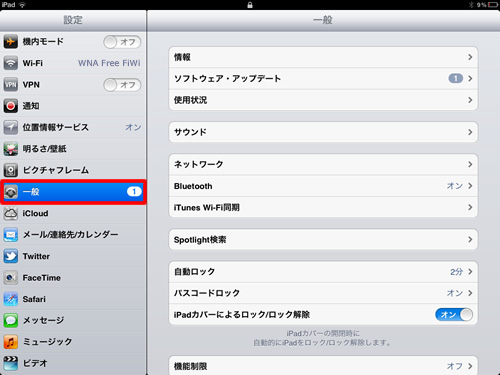Expand the 自動ロック chevron
Image resolution: width=500 pixels, height=375 pixels.
point(470,272)
